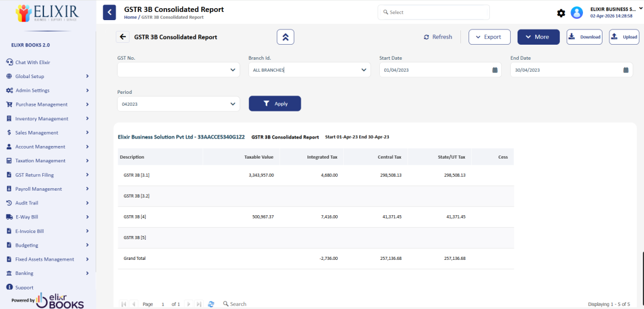Click the grid reload icon in the pager

click(x=211, y=304)
